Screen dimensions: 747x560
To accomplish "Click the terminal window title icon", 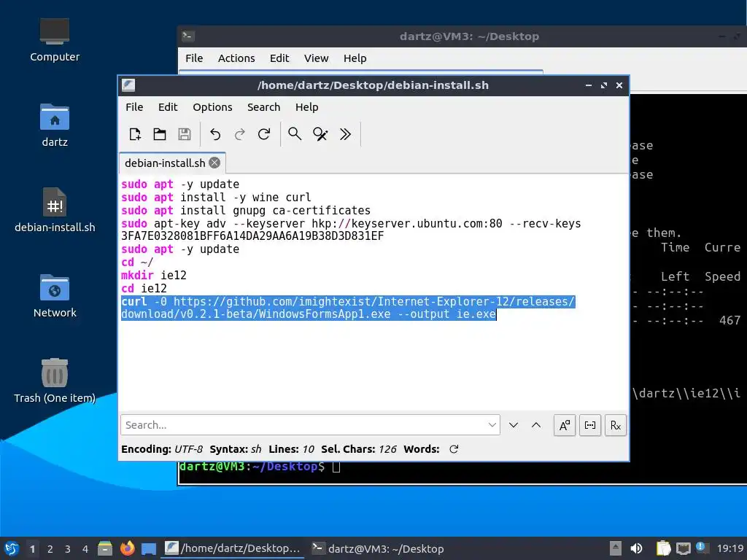I will (187, 36).
